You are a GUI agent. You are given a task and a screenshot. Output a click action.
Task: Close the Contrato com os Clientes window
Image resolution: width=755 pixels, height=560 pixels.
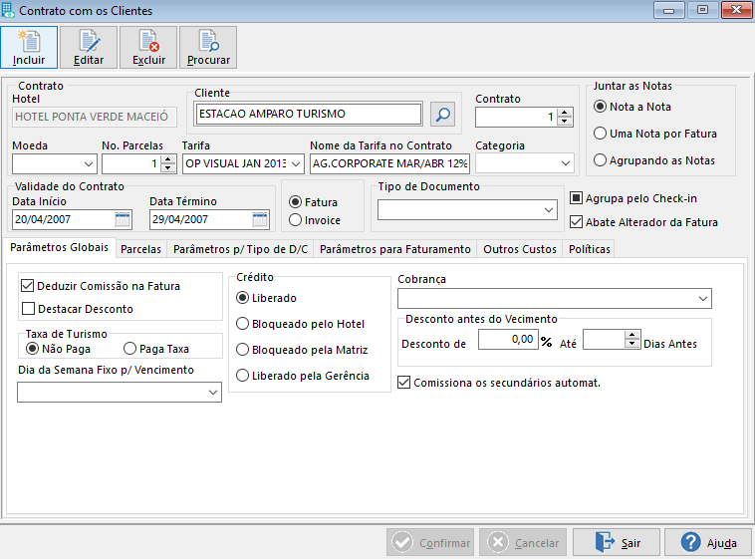point(736,10)
